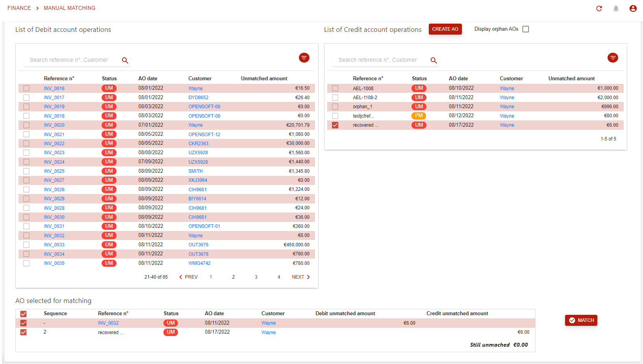Go to PREV page of debit list
Image resolution: width=643 pixels, height=364 pixels.
tap(189, 277)
